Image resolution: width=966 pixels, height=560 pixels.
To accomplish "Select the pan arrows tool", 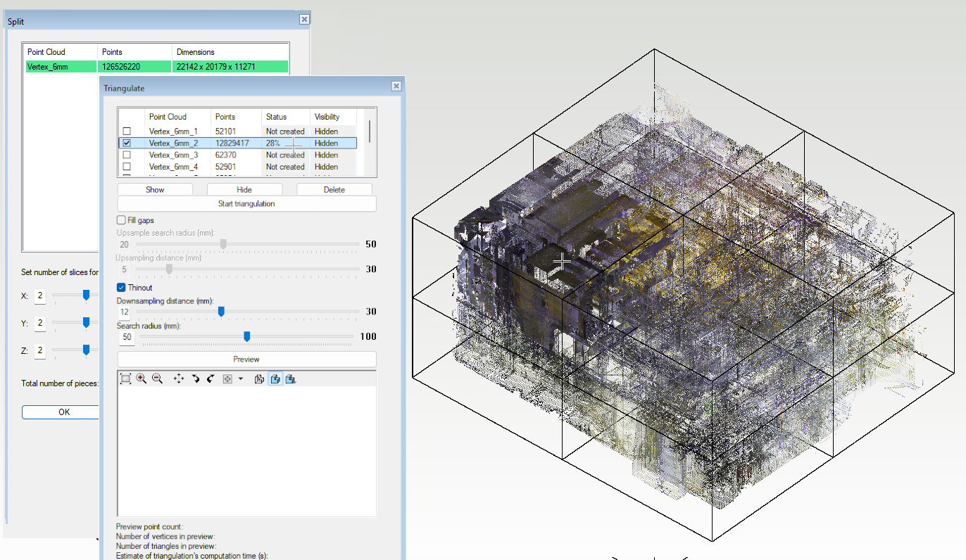I will click(x=179, y=378).
